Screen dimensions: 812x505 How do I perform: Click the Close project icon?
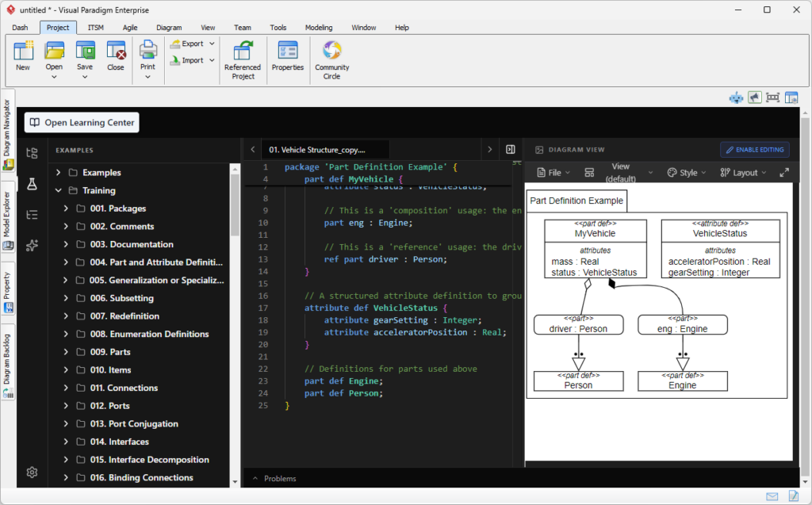click(116, 51)
